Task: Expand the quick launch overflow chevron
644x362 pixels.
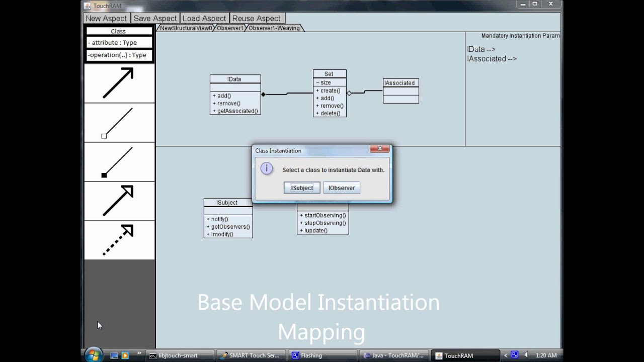Action: coord(139,353)
